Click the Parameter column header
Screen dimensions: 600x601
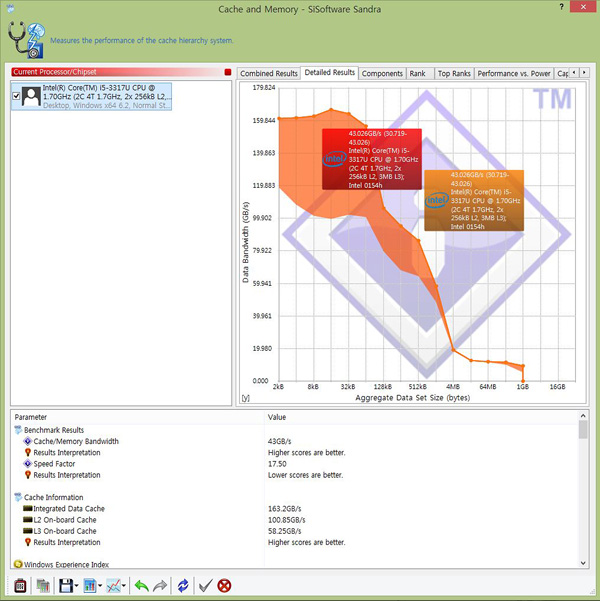pyautogui.click(x=137, y=417)
